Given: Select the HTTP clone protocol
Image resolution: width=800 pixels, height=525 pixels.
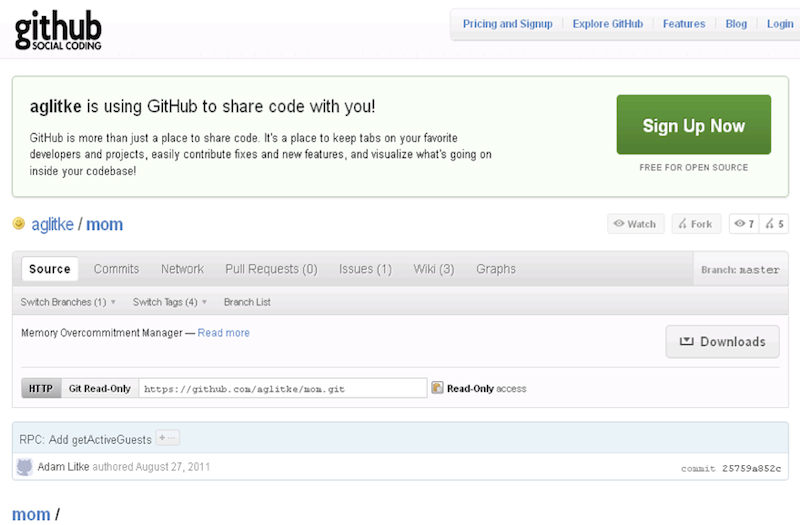Looking at the screenshot, I should click(x=40, y=388).
